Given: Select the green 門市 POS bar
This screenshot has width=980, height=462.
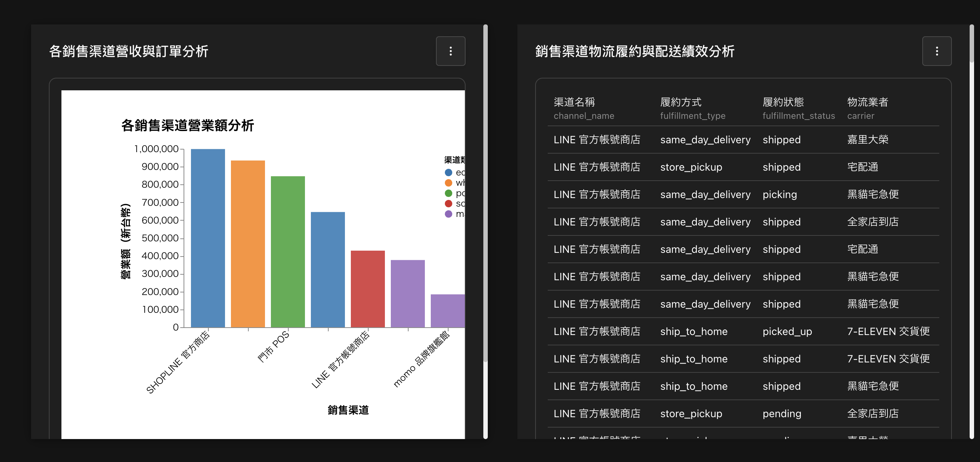Looking at the screenshot, I should [288, 252].
